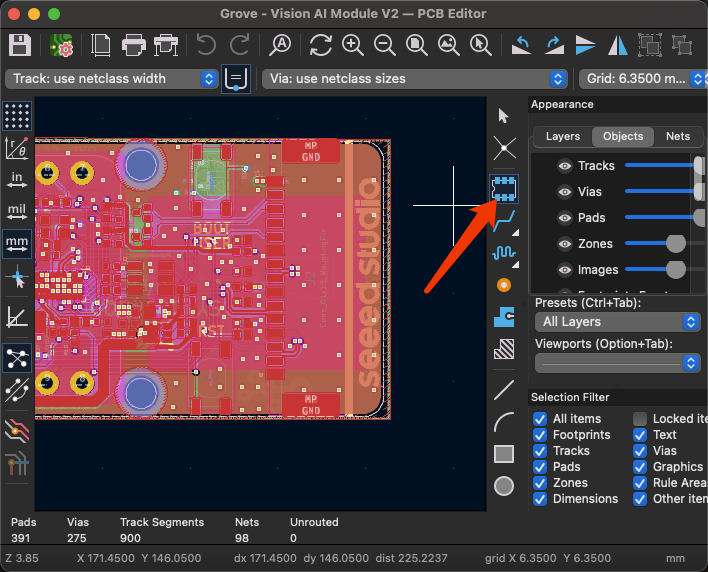This screenshot has height=572, width=708.
Task: Toggle auto track width button
Action: [x=236, y=79]
